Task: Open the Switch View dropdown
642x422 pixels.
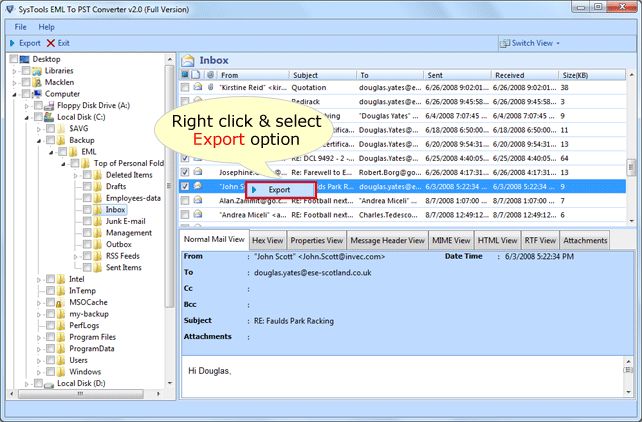Action: click(530, 43)
